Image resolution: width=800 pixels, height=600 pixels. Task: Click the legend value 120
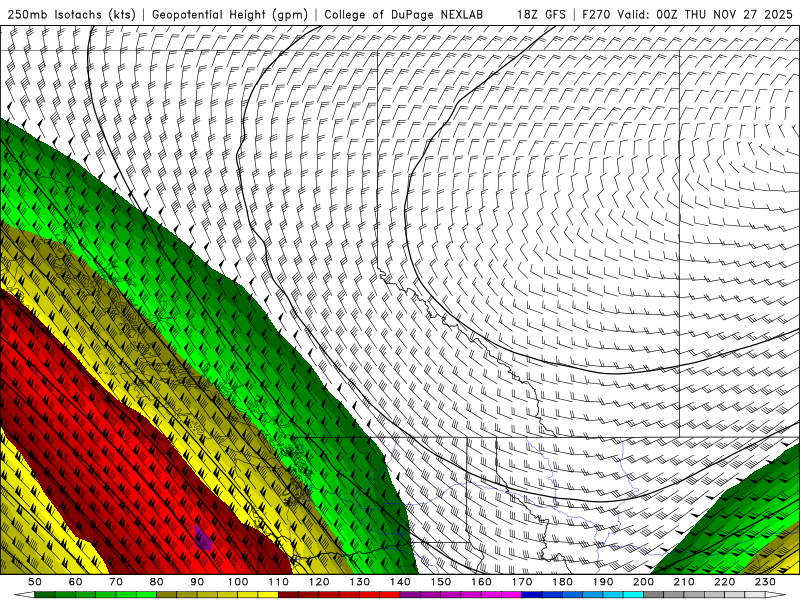tap(319, 582)
